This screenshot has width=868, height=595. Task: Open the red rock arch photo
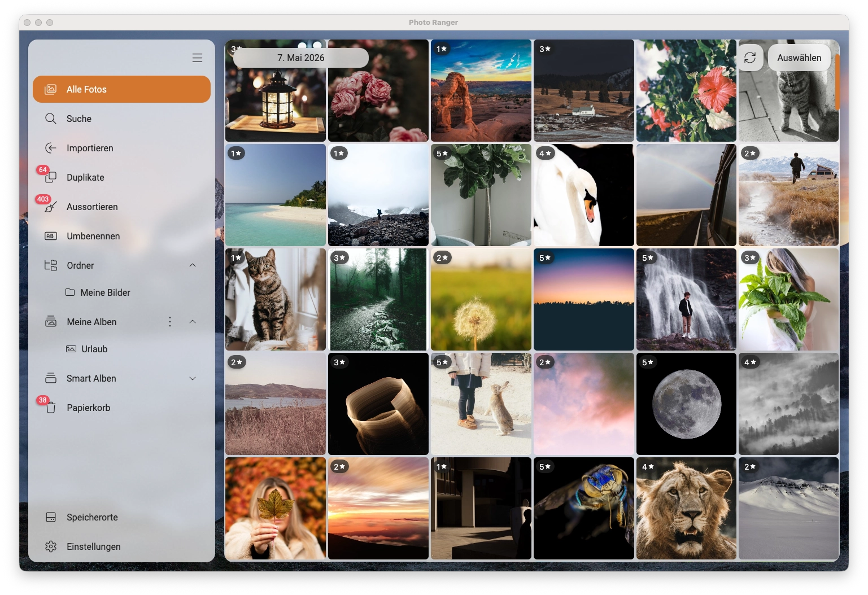point(481,90)
